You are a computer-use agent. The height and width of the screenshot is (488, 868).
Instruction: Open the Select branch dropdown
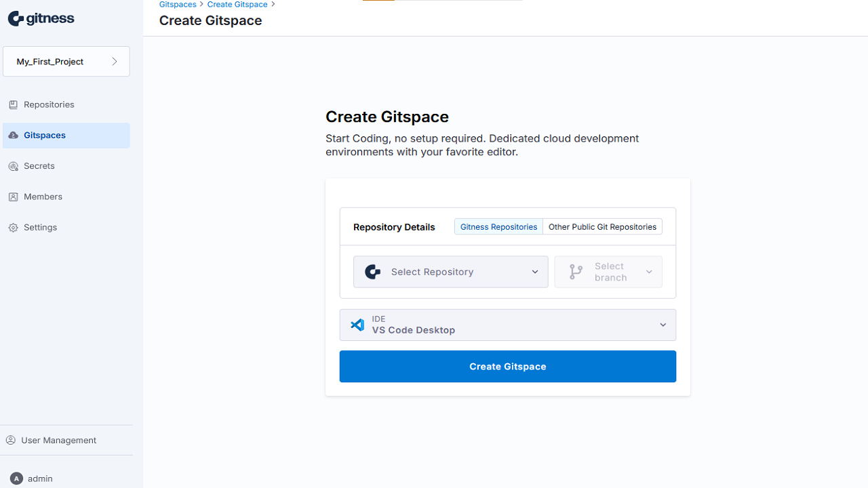pyautogui.click(x=608, y=272)
